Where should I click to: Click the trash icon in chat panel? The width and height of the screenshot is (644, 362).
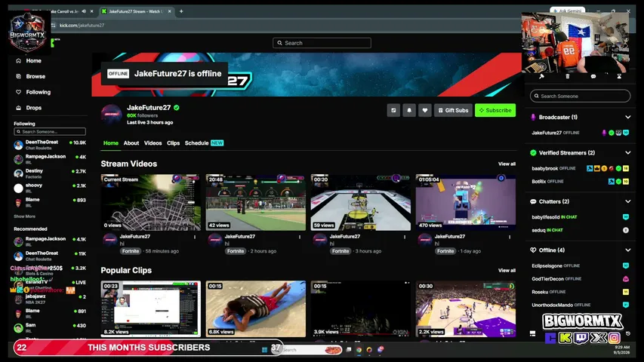pos(567,76)
